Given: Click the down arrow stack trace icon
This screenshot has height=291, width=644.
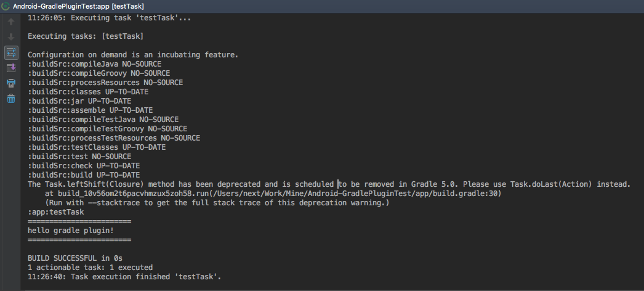Looking at the screenshot, I should pos(11,37).
